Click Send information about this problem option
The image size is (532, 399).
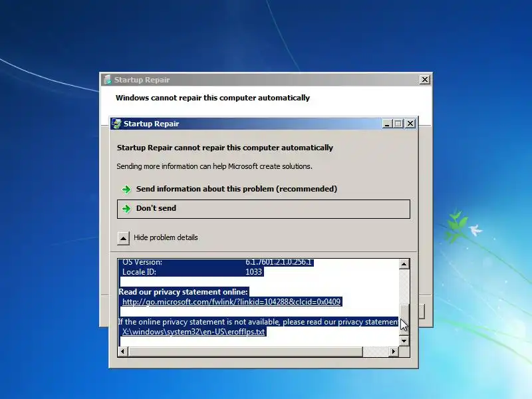(x=263, y=189)
